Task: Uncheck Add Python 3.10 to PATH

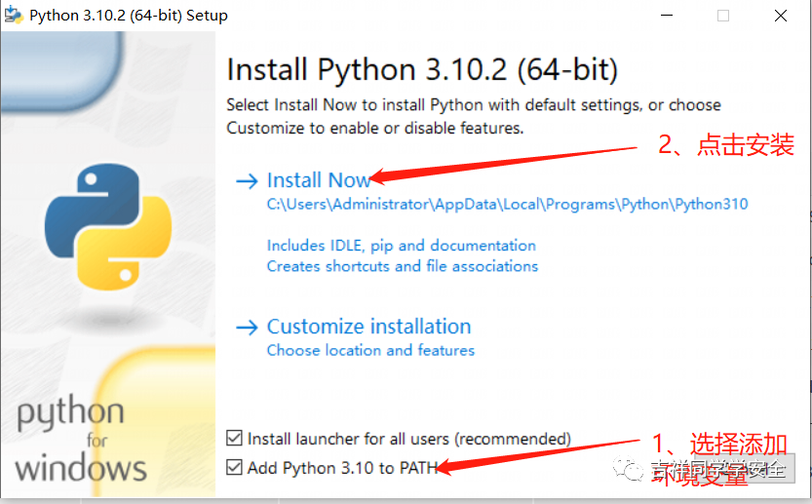Action: tap(234, 468)
